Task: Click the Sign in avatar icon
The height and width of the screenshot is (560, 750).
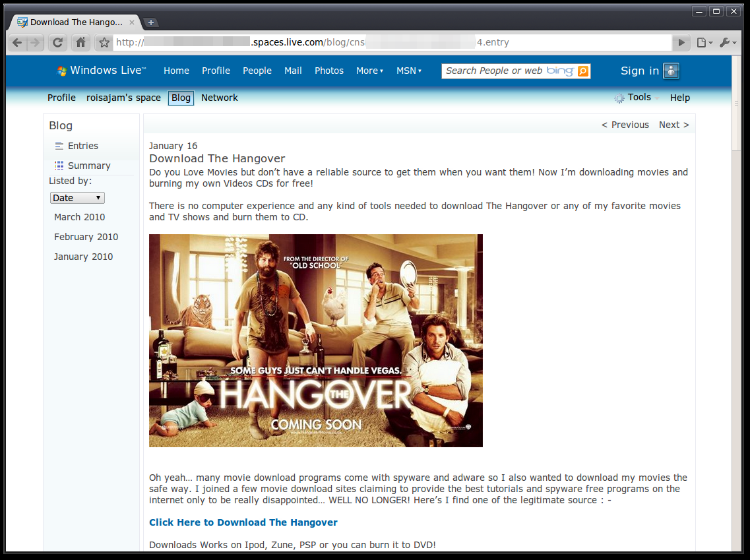Action: [x=671, y=71]
